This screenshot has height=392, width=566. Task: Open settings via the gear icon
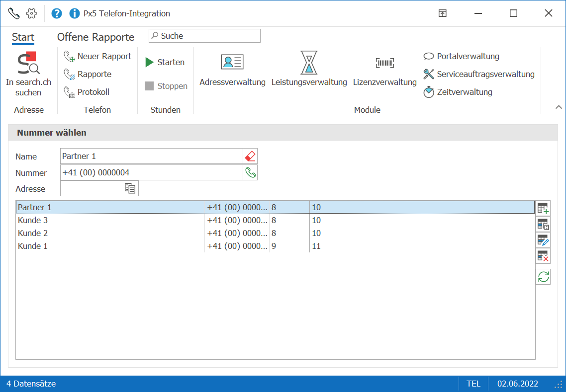(x=32, y=13)
